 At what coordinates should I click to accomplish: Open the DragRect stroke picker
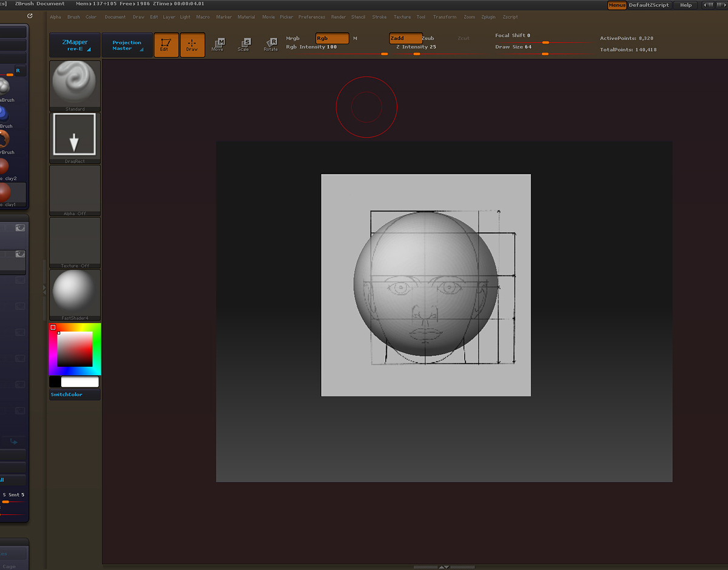[75, 138]
